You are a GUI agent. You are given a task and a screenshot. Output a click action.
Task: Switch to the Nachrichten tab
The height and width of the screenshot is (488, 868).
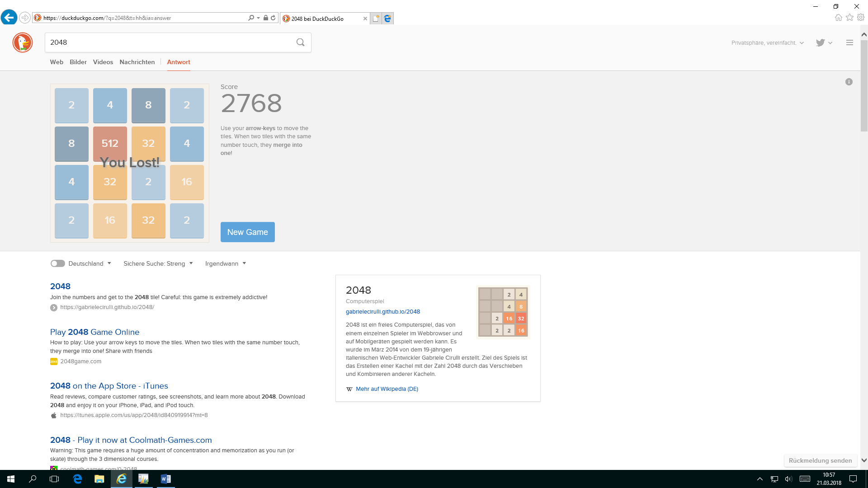click(137, 62)
